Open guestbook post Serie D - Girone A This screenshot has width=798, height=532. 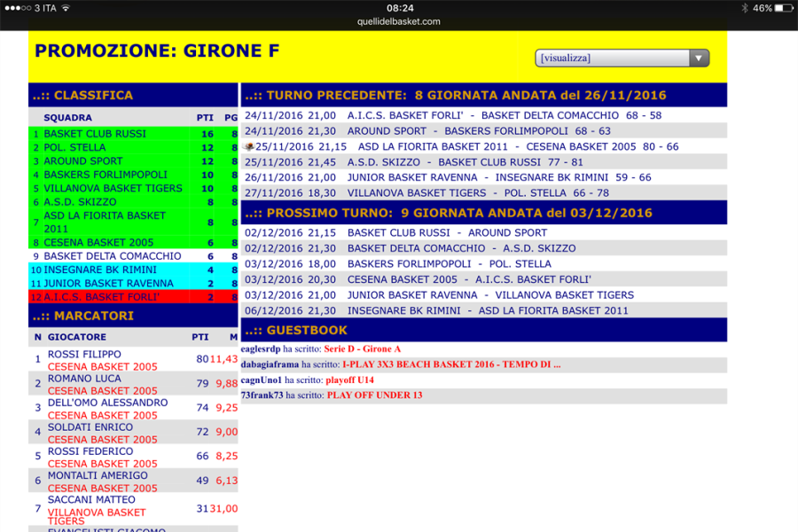[363, 348]
